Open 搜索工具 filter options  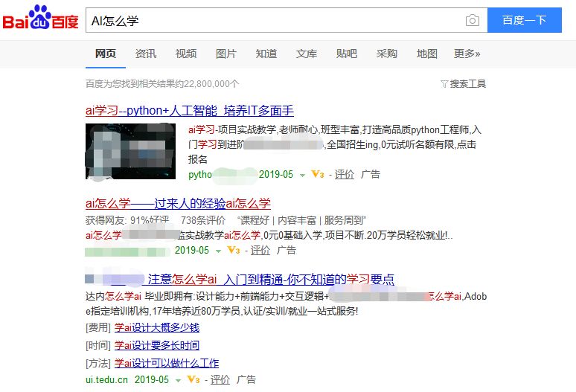coord(463,84)
